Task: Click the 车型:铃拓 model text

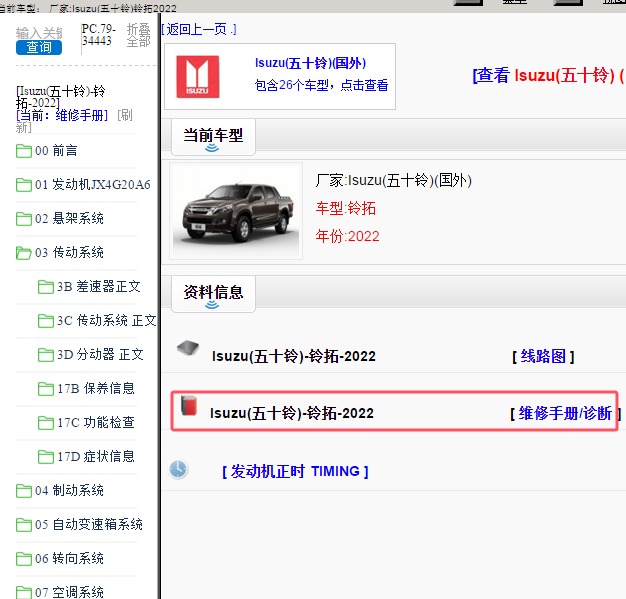Action: pos(346,208)
